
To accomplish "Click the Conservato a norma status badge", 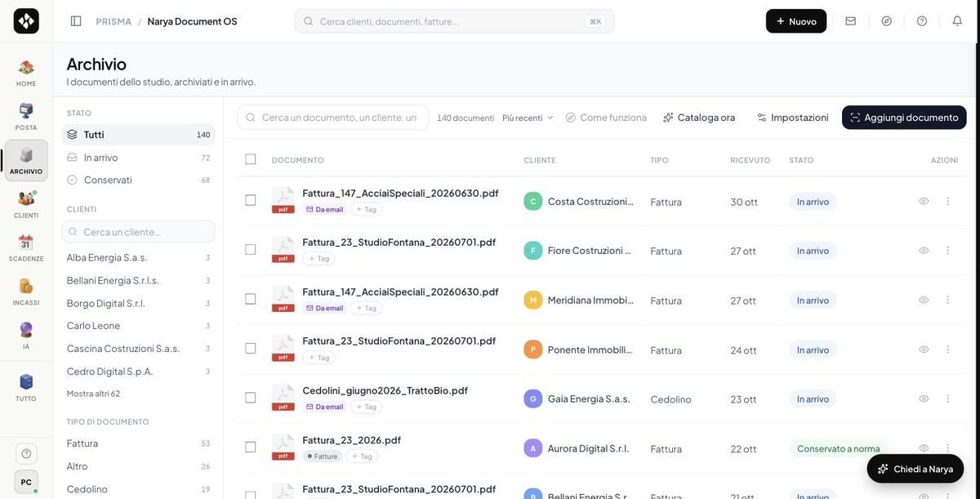I will (x=839, y=448).
